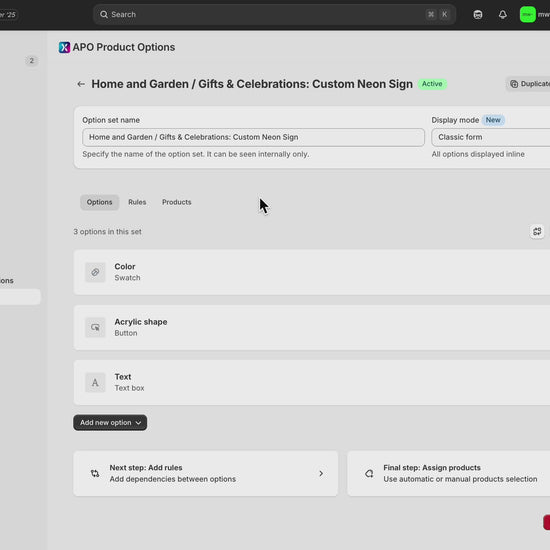The width and height of the screenshot is (550, 550).
Task: Click the Assign products step icon
Action: click(369, 474)
